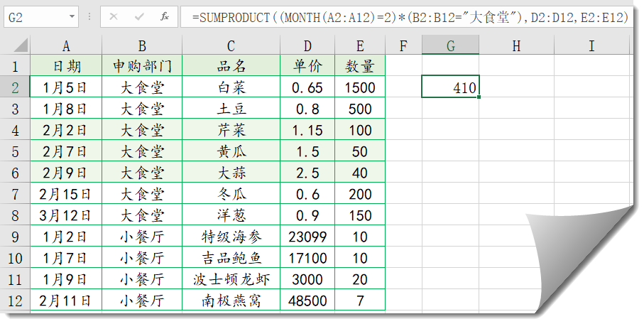
Task: Select cell G2 showing 410
Action: coord(451,87)
